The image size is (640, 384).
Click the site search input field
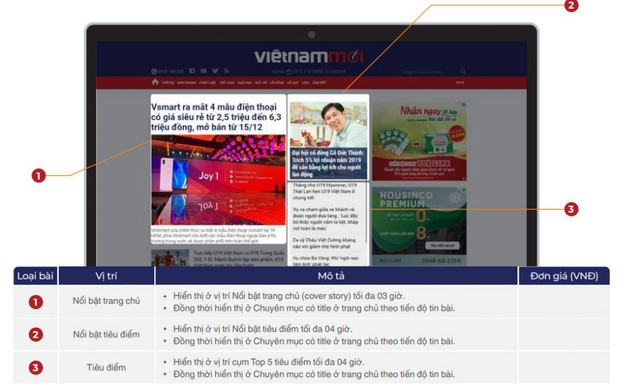[423, 72]
